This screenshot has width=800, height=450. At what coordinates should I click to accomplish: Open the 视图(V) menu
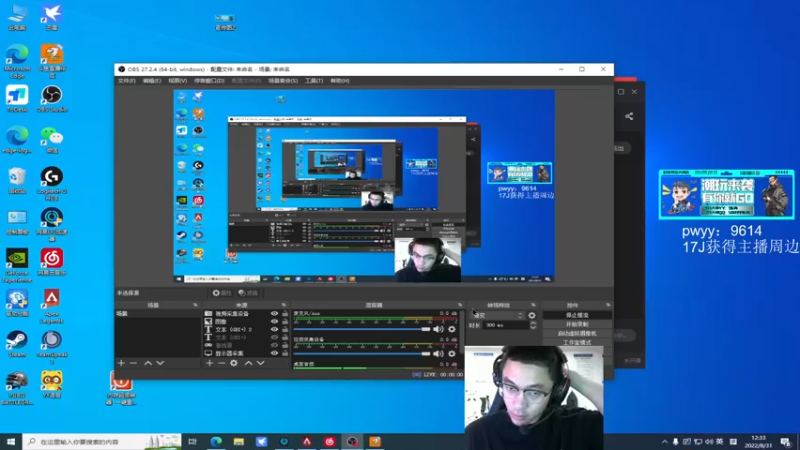point(177,81)
